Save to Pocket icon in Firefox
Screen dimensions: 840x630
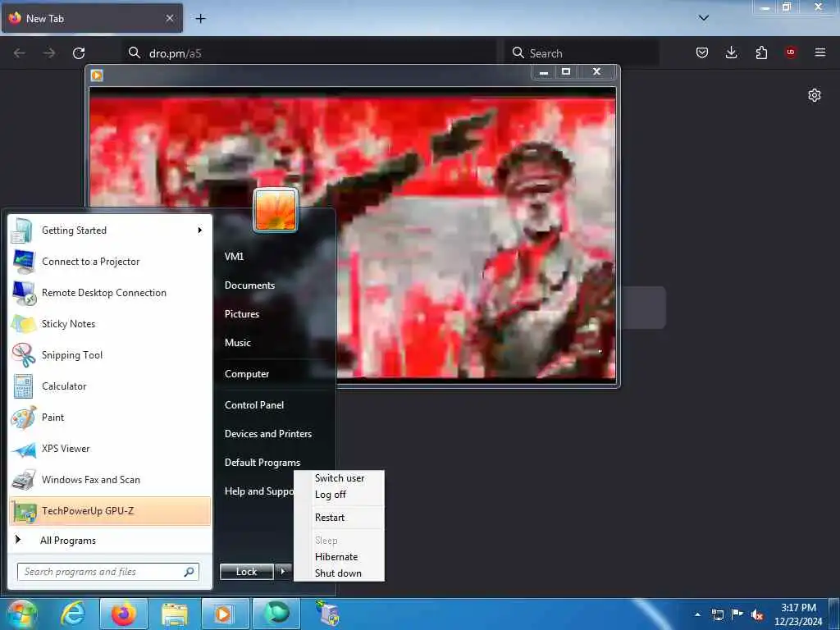click(x=702, y=52)
